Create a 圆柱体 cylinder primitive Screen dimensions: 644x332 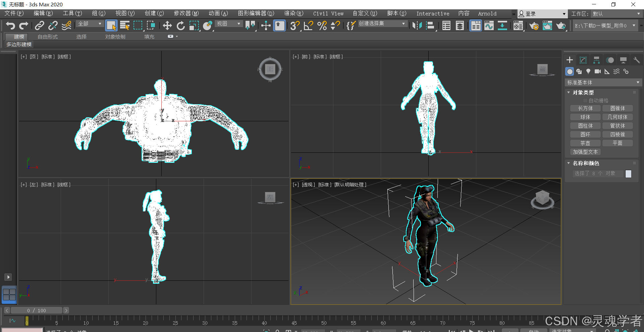tap(585, 126)
